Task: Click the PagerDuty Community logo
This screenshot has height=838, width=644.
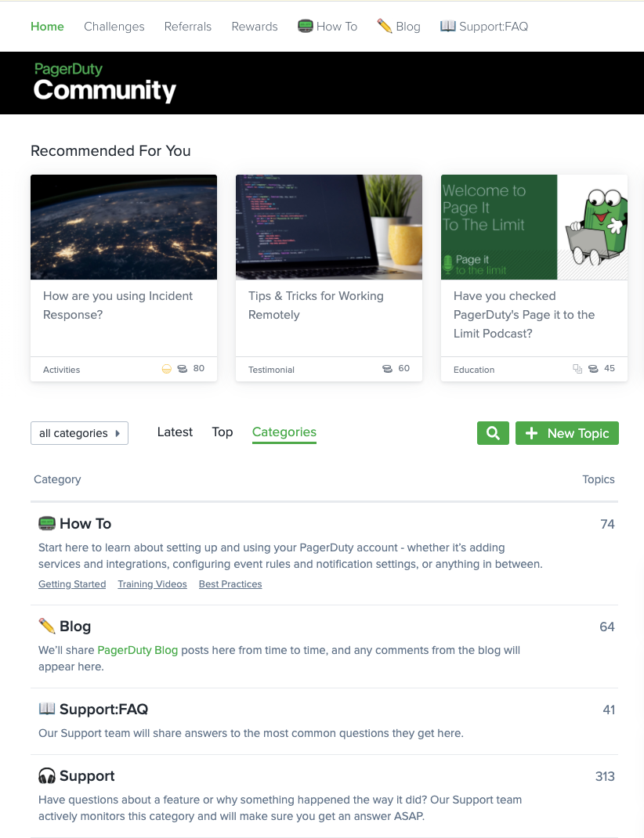Action: coord(105,82)
